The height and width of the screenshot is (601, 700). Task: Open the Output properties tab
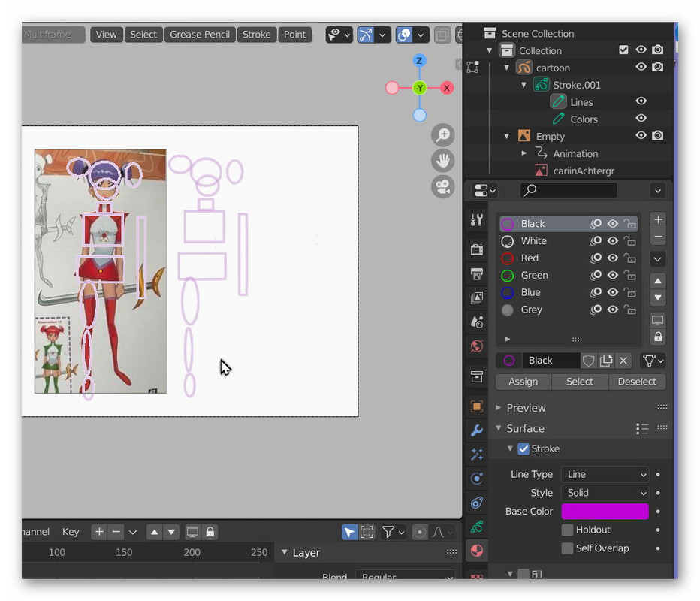476,273
